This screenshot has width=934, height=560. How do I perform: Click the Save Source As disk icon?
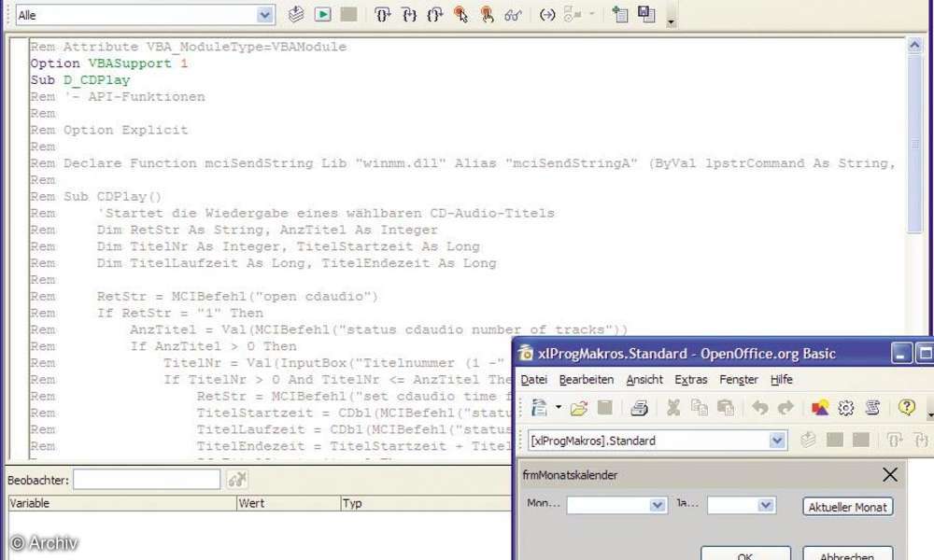click(647, 15)
